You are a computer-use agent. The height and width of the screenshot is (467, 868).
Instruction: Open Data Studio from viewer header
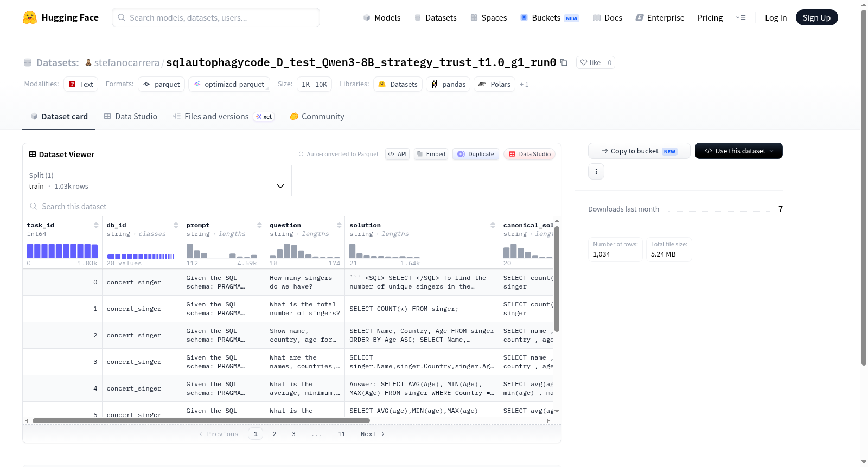point(529,154)
